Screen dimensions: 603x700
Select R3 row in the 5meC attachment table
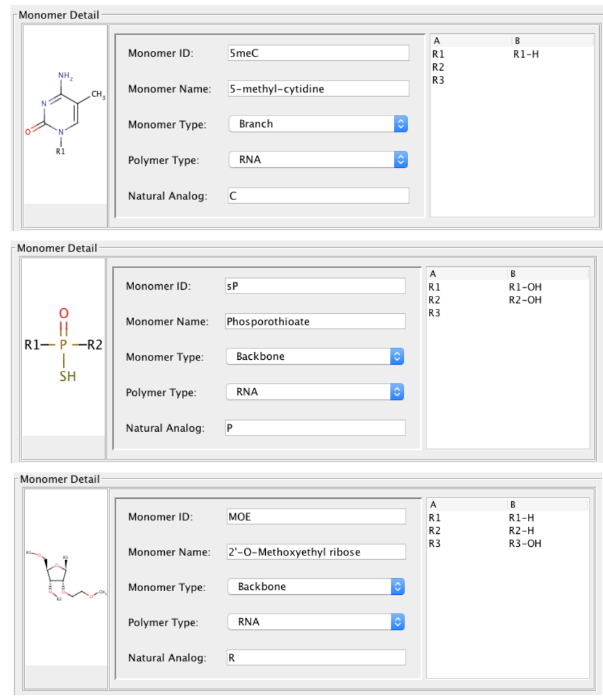(513, 81)
